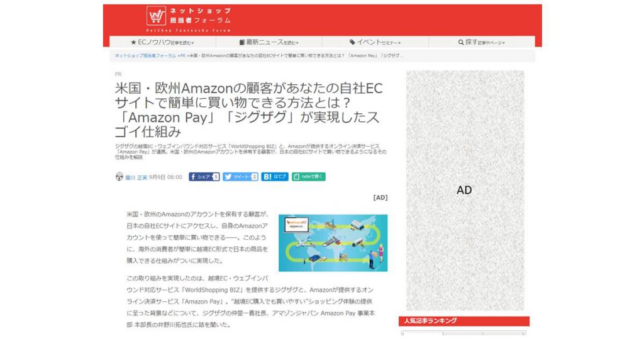Image resolution: width=644 pixels, height=338 pixels.
Task: Click the shopping cart site logo
Action: point(156,16)
